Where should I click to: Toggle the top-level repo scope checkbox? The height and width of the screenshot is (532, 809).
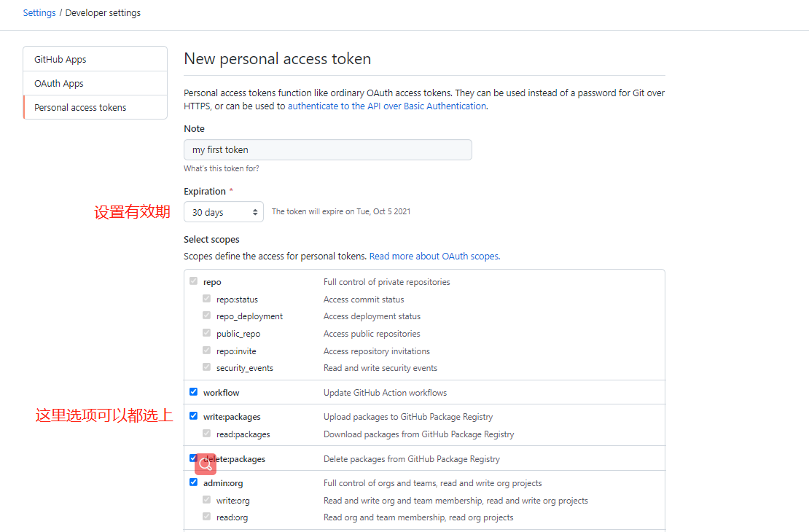point(193,281)
